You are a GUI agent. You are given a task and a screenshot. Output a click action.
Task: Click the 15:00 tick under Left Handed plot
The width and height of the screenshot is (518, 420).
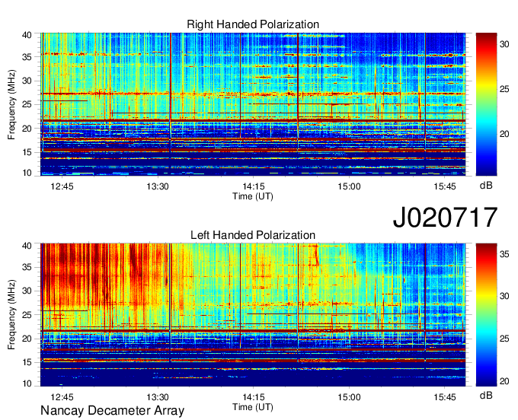tap(349, 397)
